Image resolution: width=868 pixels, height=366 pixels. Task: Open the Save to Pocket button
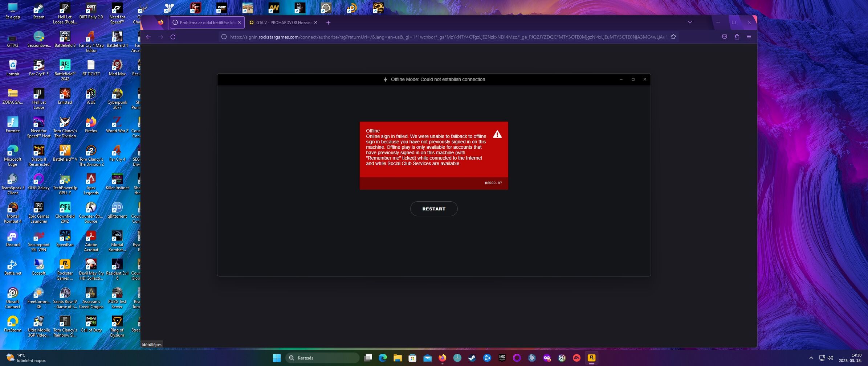[x=724, y=37]
